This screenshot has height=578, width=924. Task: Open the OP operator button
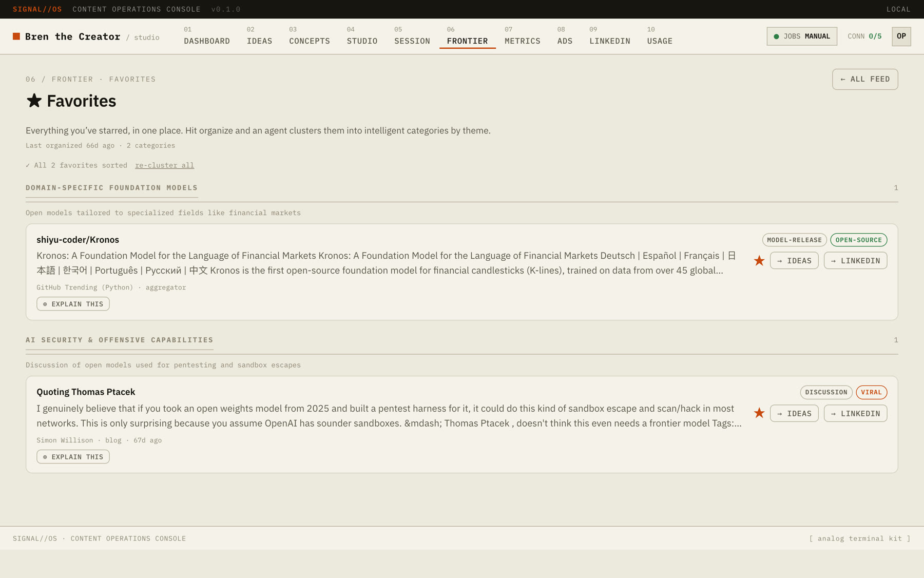pyautogui.click(x=901, y=36)
